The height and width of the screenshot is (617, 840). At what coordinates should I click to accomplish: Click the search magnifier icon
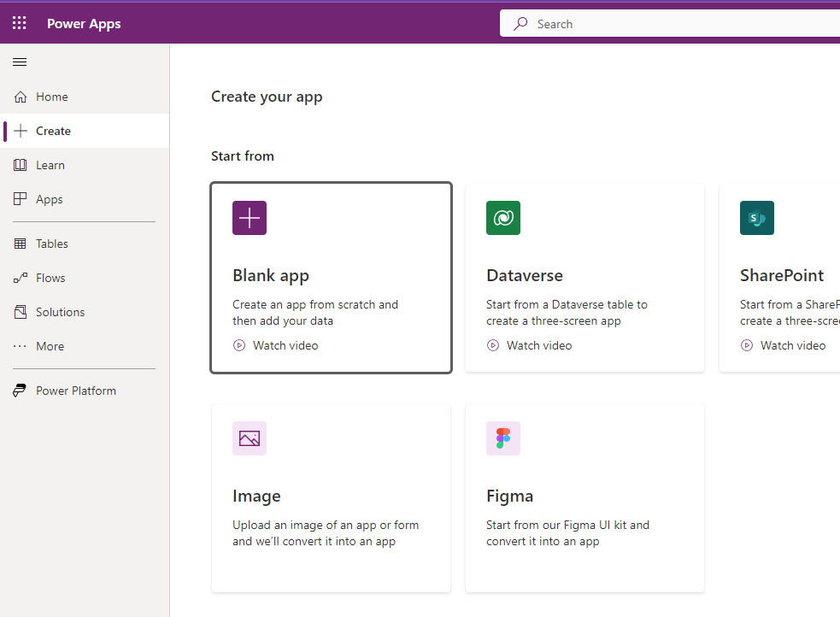pyautogui.click(x=520, y=24)
